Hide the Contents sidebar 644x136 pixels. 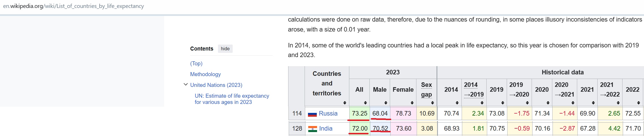pos(225,49)
